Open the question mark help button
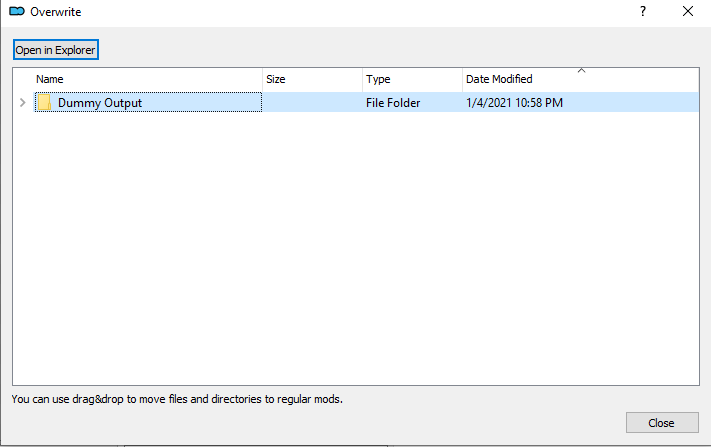The height and width of the screenshot is (447, 711). coord(643,11)
